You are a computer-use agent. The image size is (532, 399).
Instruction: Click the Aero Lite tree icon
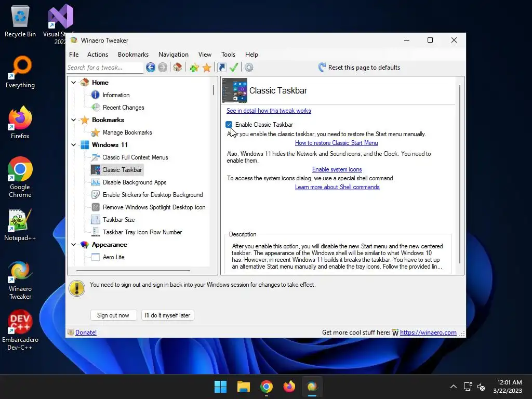tap(96, 257)
